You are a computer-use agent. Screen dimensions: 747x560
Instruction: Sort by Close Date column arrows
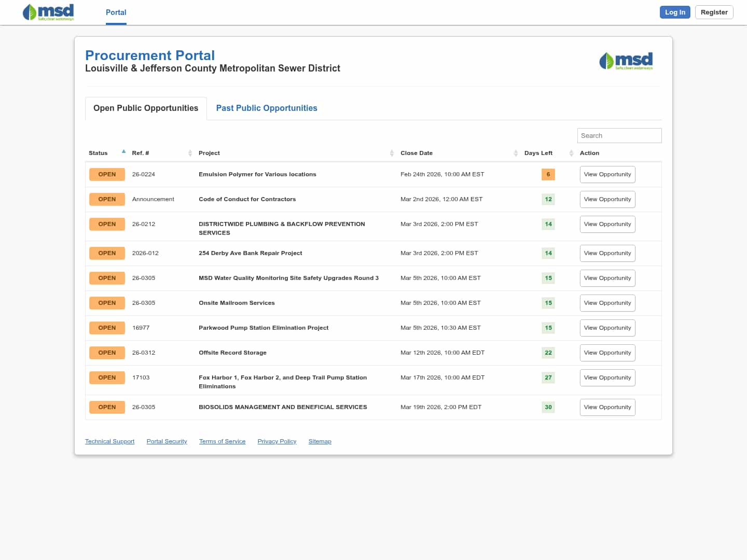pos(516,153)
